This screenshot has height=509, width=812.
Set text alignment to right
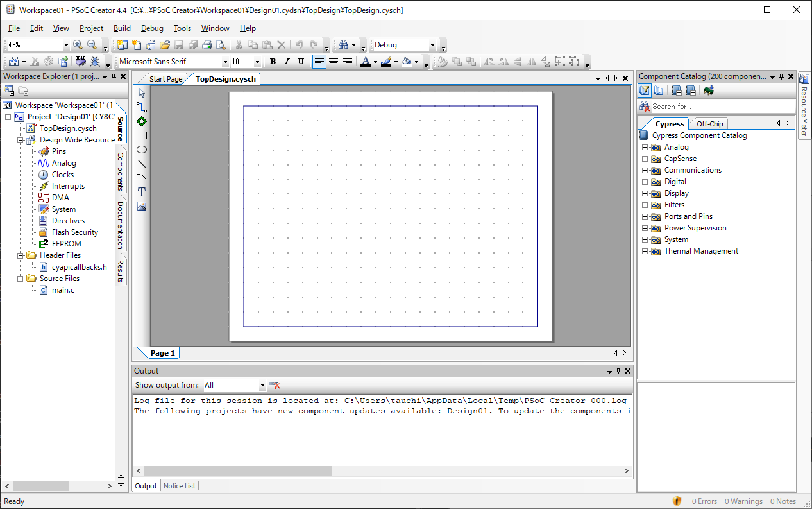click(348, 62)
